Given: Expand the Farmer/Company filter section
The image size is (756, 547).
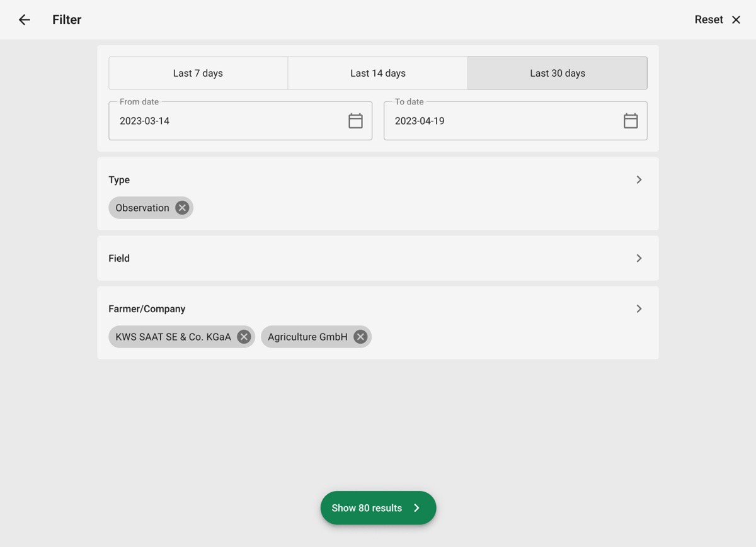Looking at the screenshot, I should coord(639,308).
